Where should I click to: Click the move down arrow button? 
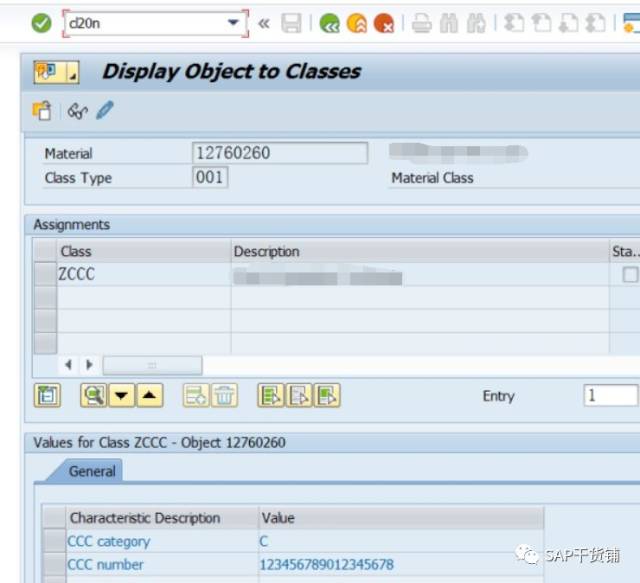(121, 395)
